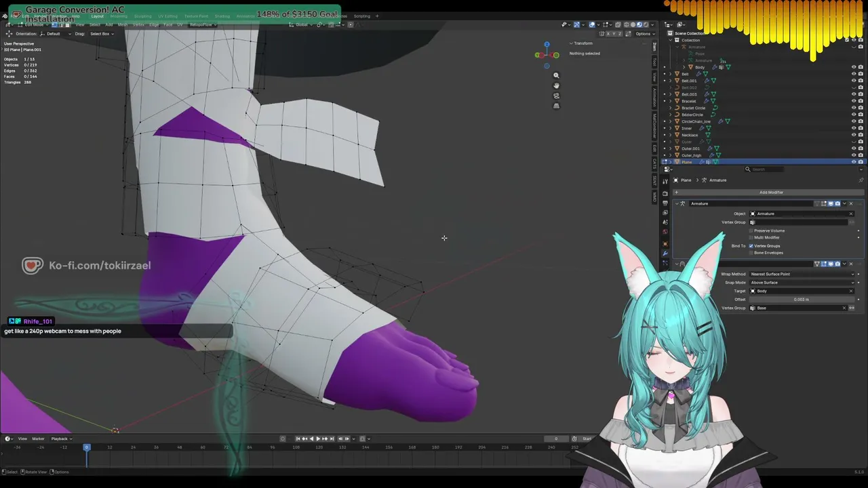The width and height of the screenshot is (868, 488).
Task: Open the Snap Mode dropdown
Action: coord(802,282)
